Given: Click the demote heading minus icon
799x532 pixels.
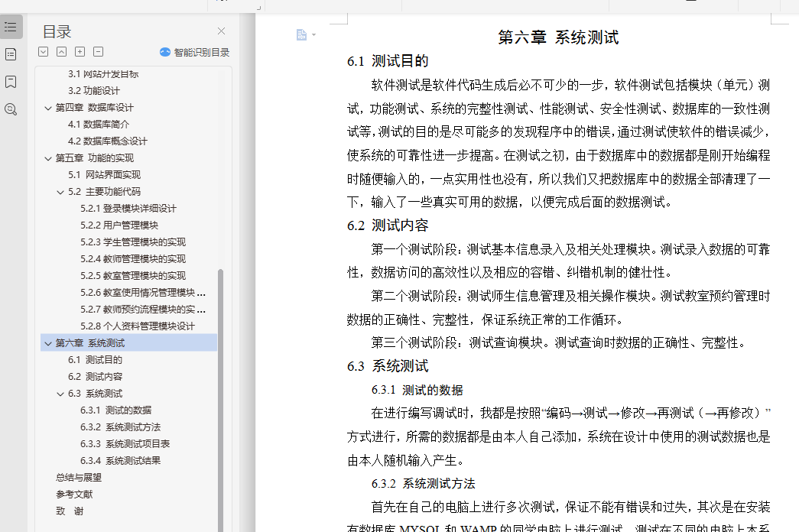Looking at the screenshot, I should coord(99,51).
